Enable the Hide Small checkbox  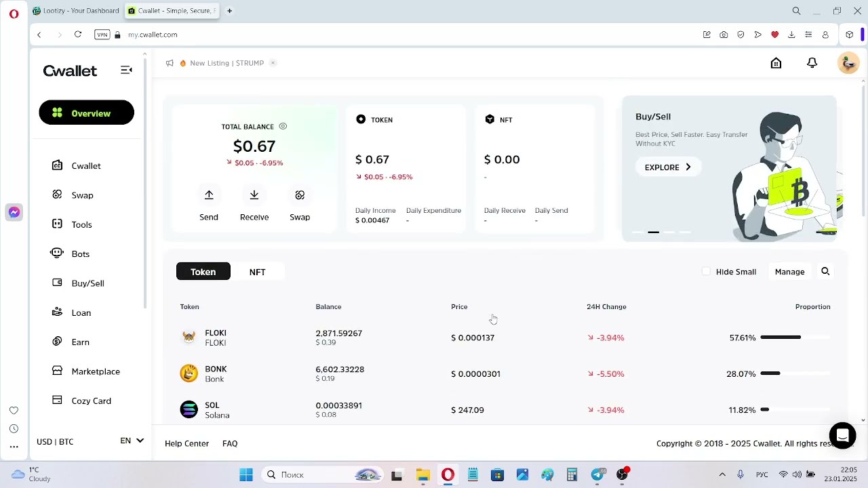point(706,271)
